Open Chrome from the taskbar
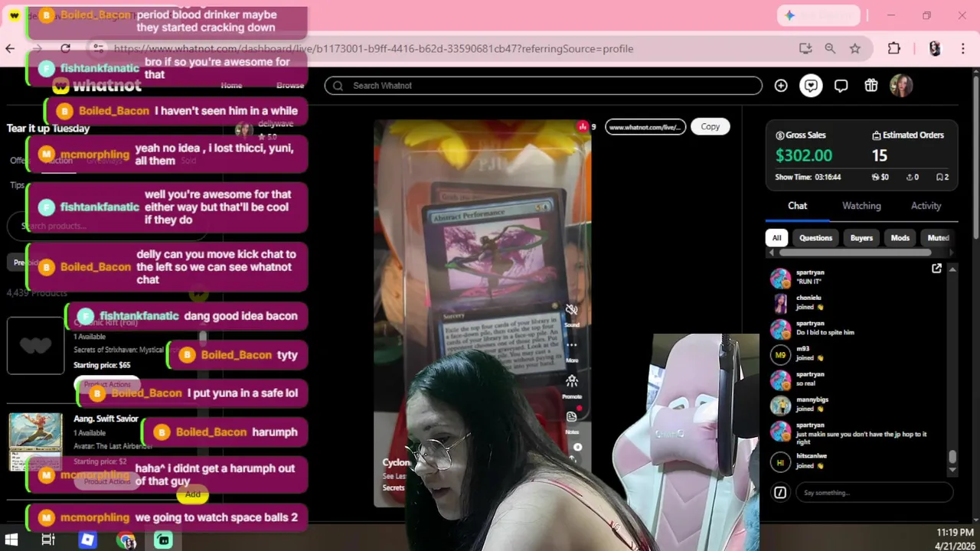 click(126, 540)
